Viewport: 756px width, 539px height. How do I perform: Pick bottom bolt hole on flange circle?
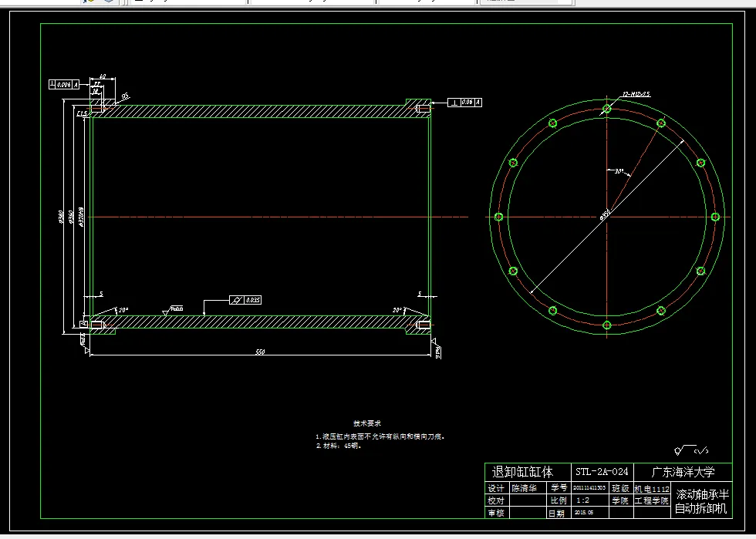pyautogui.click(x=607, y=325)
